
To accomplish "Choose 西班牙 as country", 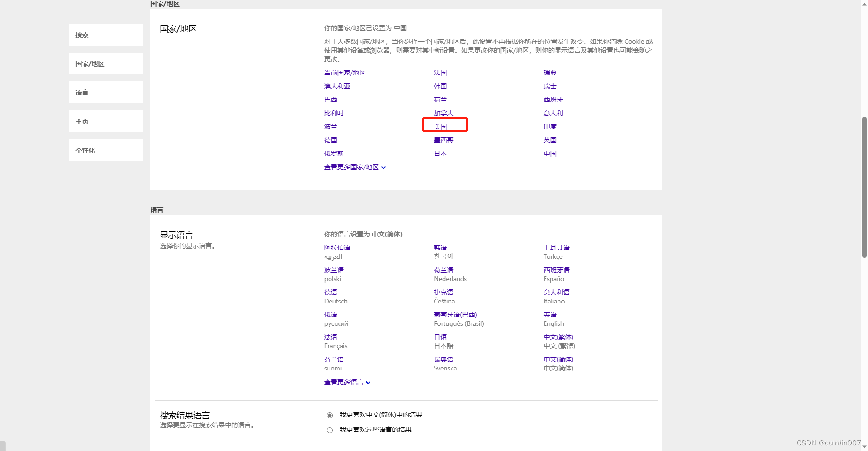I will 553,100.
